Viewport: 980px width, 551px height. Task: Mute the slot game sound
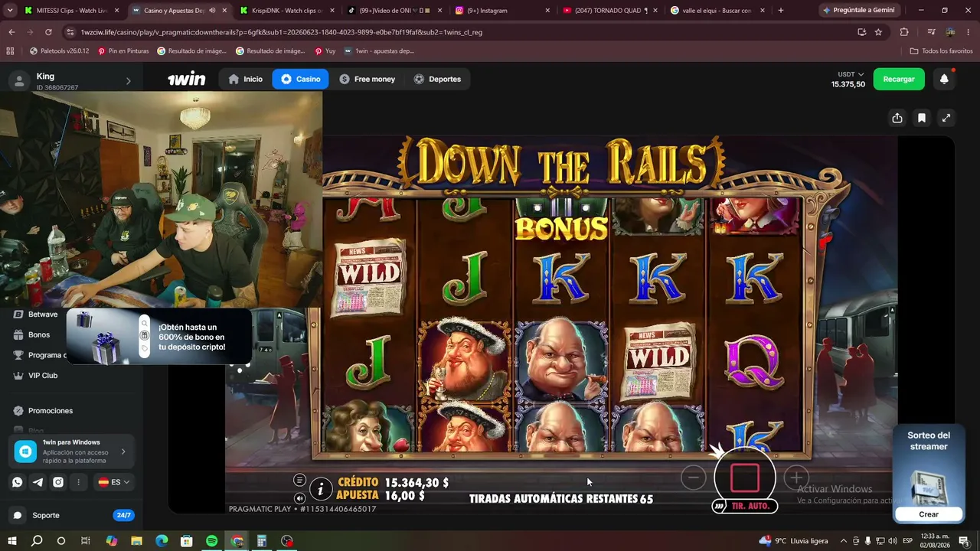click(x=299, y=498)
